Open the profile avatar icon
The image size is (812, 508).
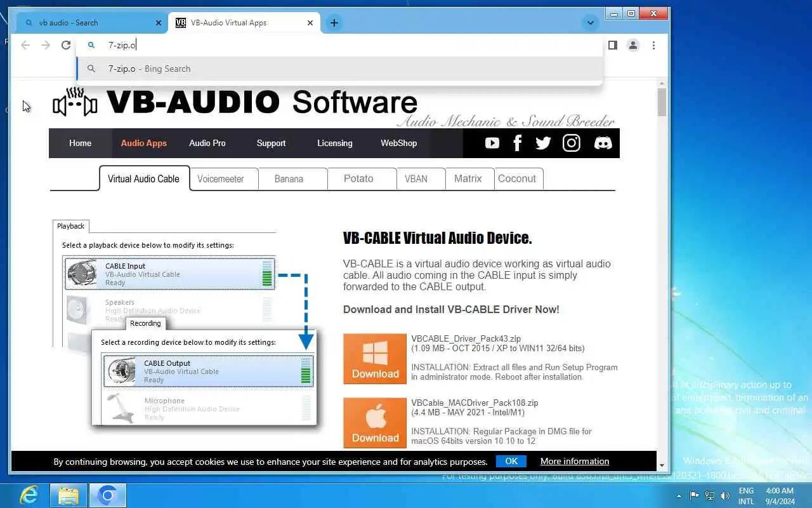[x=633, y=45]
